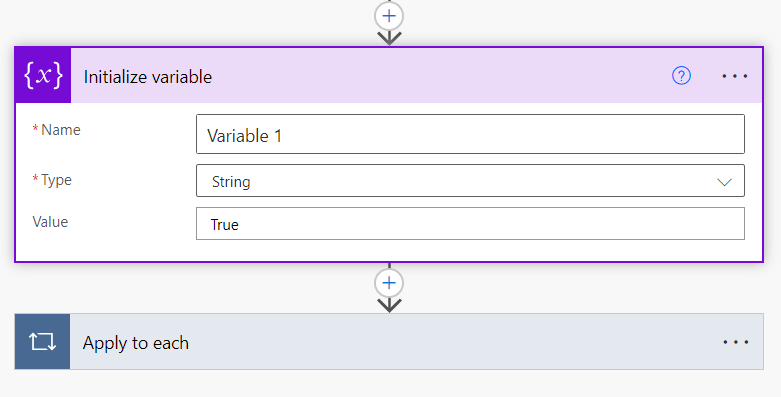Open Initialize variable's three-dot menu
This screenshot has width=781, height=397.
tap(735, 76)
